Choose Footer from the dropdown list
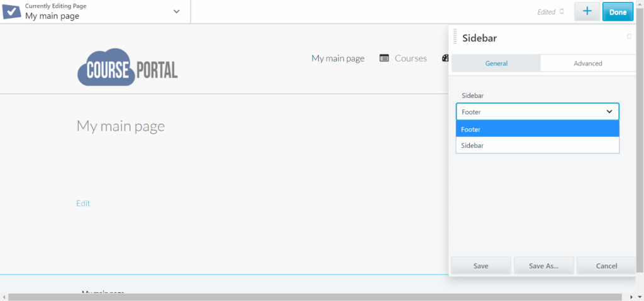This screenshot has width=644, height=301. pyautogui.click(x=537, y=129)
